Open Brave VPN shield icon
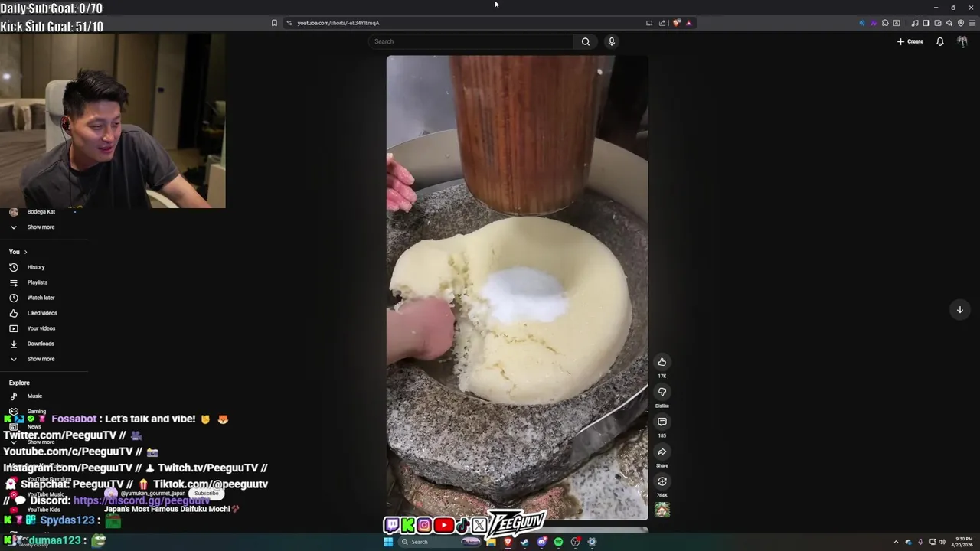This screenshot has width=980, height=551. click(960, 23)
